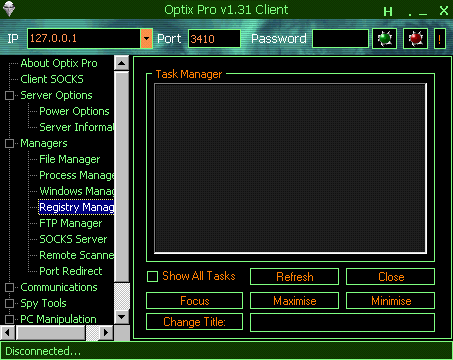Screen dimensions: 453x360
Task: Collapse the Managers tree node
Action: click(x=9, y=144)
